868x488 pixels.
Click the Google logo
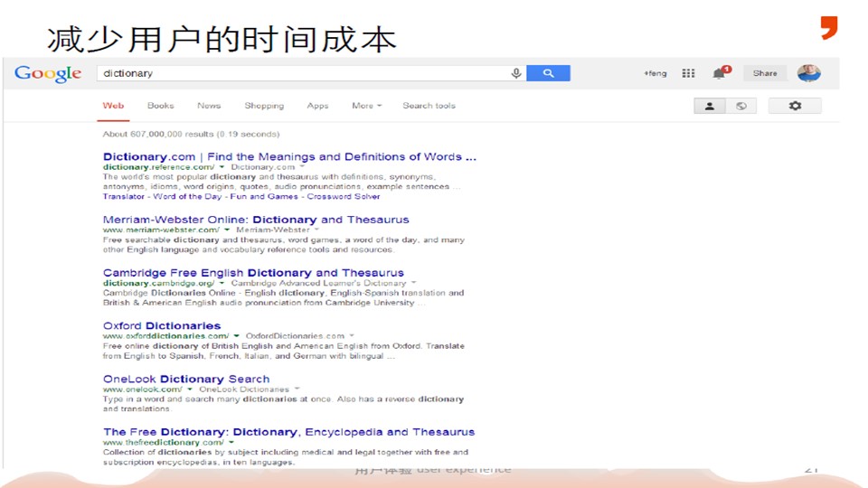48,73
